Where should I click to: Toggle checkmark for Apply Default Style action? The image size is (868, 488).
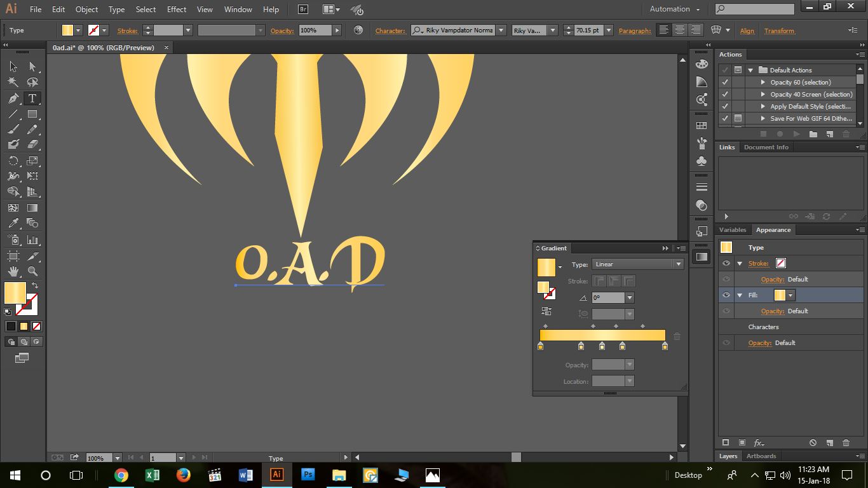pos(725,106)
